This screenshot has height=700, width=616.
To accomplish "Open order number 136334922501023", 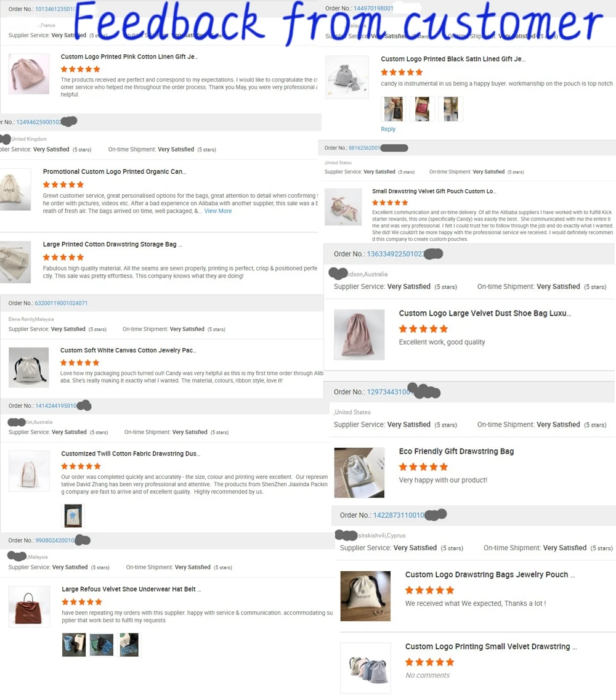I will [395, 254].
